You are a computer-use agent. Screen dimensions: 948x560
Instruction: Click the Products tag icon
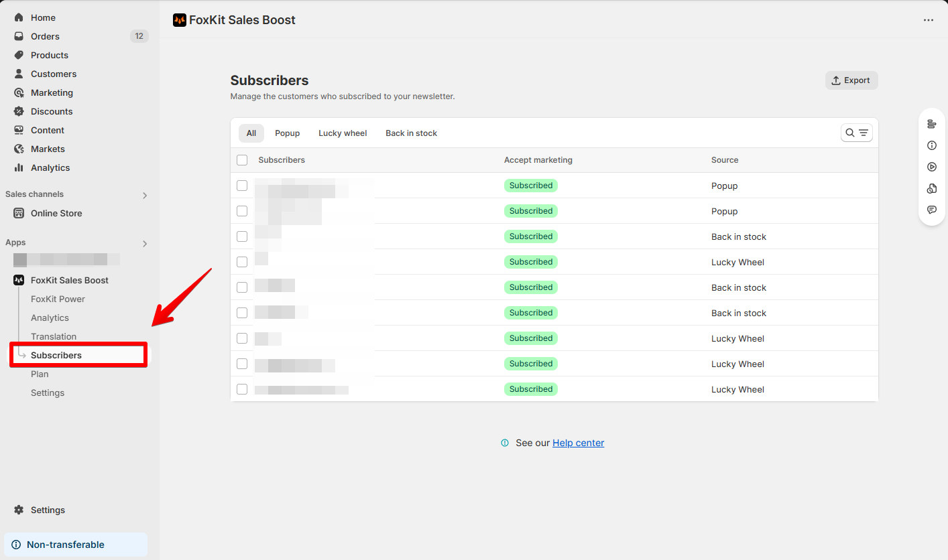point(19,55)
